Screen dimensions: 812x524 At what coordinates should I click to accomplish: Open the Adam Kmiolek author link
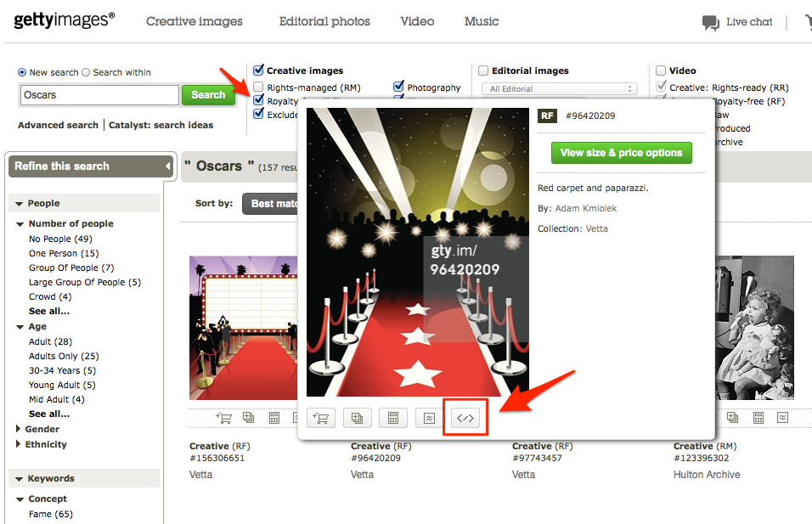584,208
